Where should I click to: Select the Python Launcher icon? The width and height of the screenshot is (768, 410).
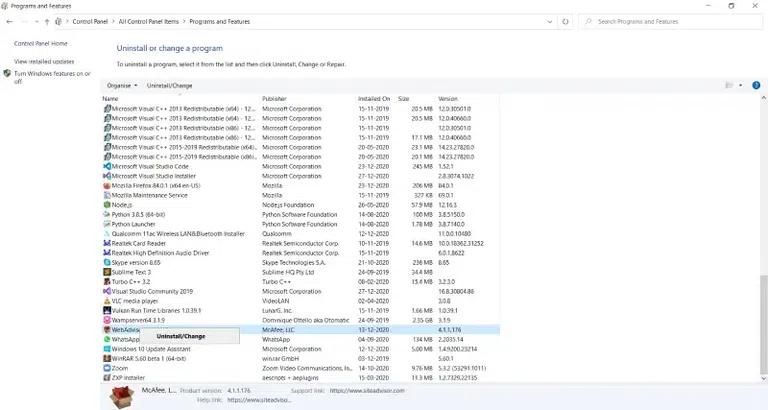point(107,224)
